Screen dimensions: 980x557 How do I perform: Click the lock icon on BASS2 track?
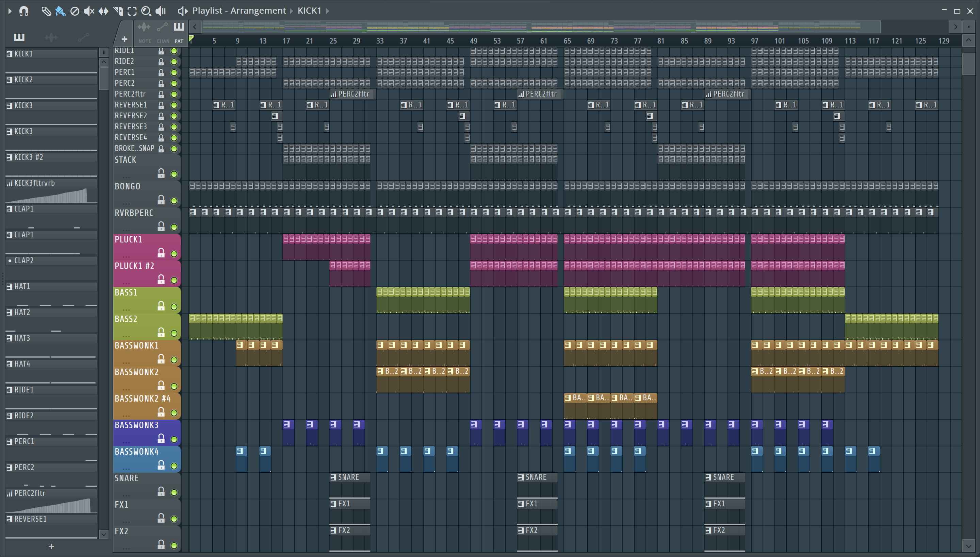tap(161, 333)
